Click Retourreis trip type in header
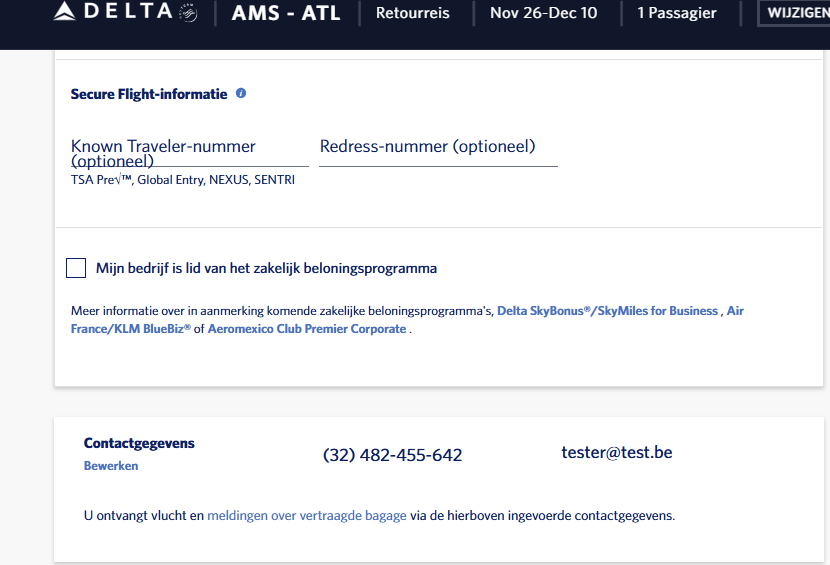Screen dimensions: 830x565 click(x=413, y=13)
